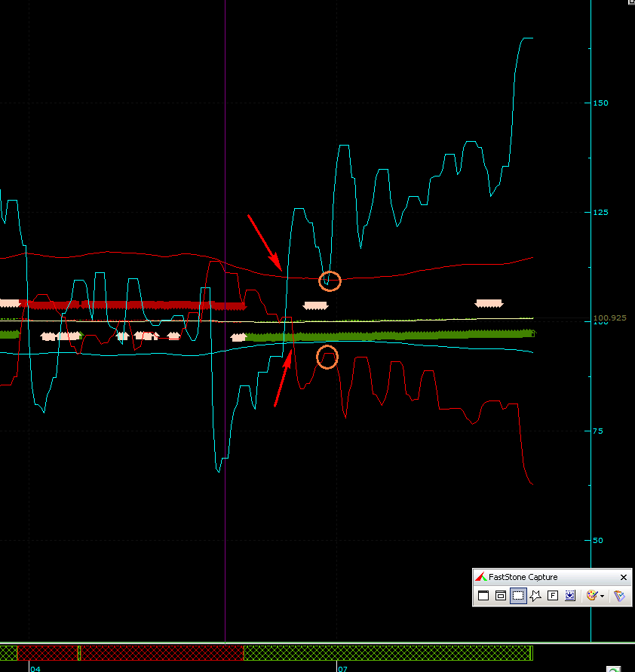Click the 04 date label on time axis
Viewport: 635px width, 672px height.
click(x=35, y=668)
